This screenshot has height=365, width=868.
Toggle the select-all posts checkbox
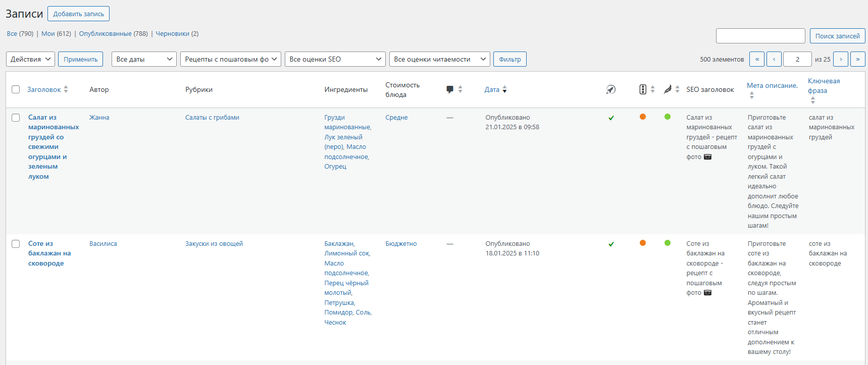pos(16,89)
